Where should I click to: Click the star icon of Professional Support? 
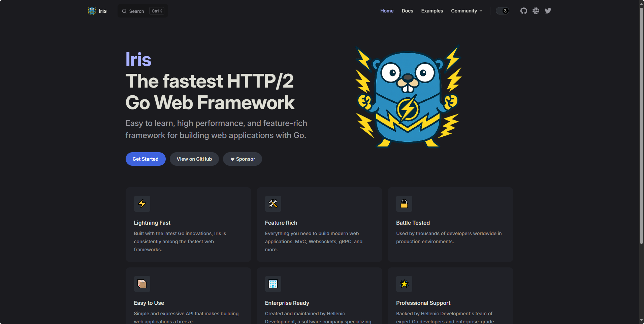(404, 284)
